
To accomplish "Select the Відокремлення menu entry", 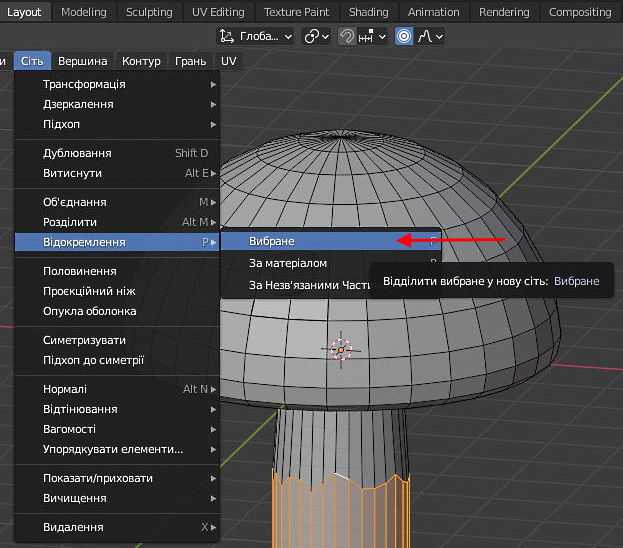I will tap(117, 242).
